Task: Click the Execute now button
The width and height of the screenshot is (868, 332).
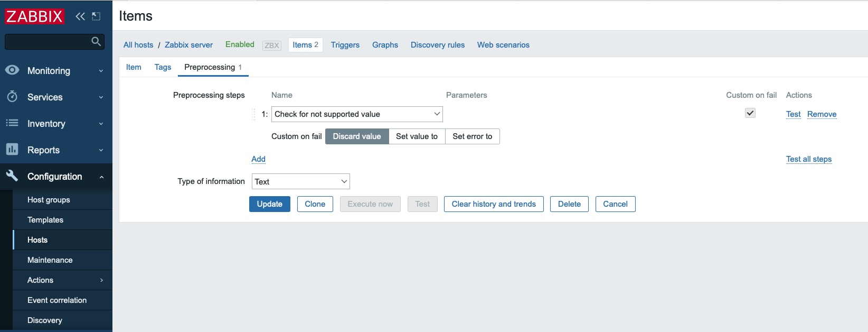Action: click(370, 204)
